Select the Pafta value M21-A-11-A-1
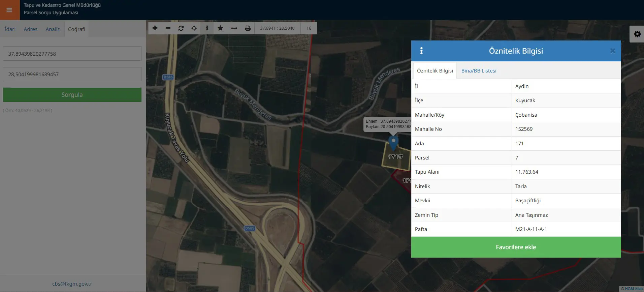 [x=566, y=229]
